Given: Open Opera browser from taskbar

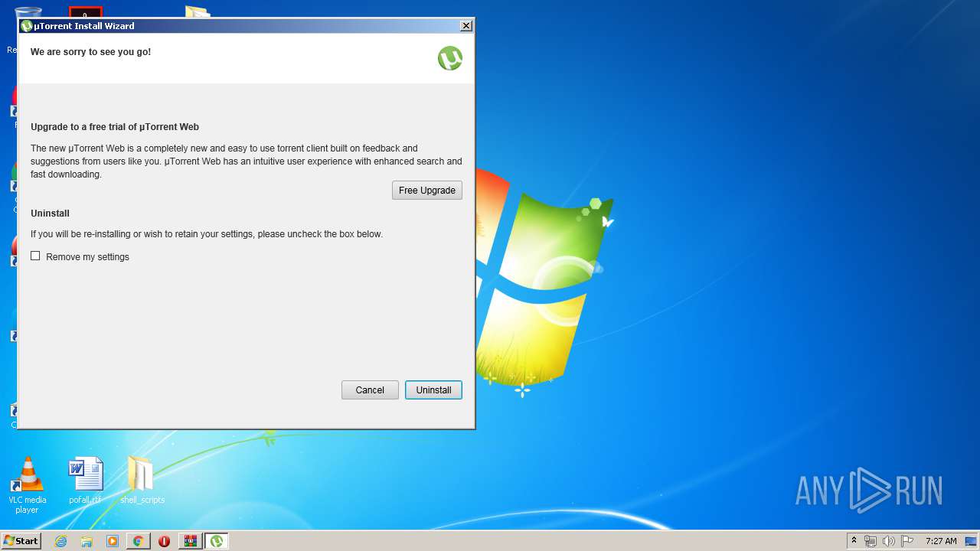Looking at the screenshot, I should tap(164, 541).
